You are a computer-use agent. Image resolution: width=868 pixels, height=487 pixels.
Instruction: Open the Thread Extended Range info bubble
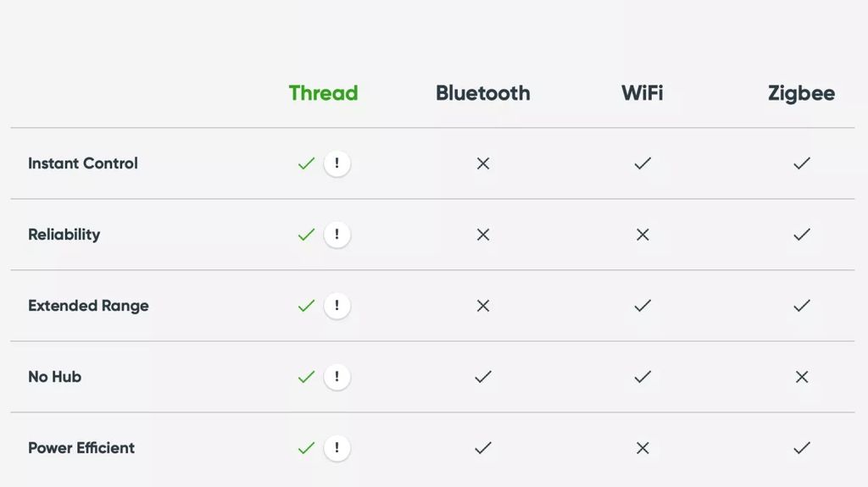[x=337, y=306]
